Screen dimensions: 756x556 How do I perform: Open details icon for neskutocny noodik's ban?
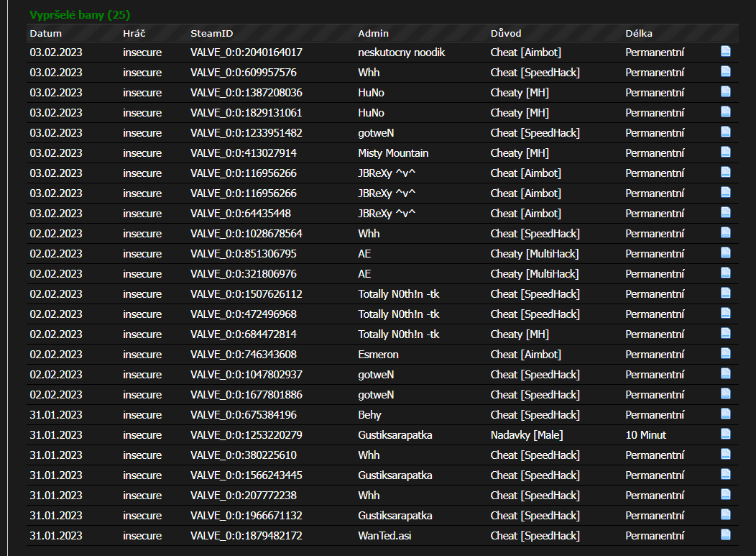pyautogui.click(x=726, y=52)
